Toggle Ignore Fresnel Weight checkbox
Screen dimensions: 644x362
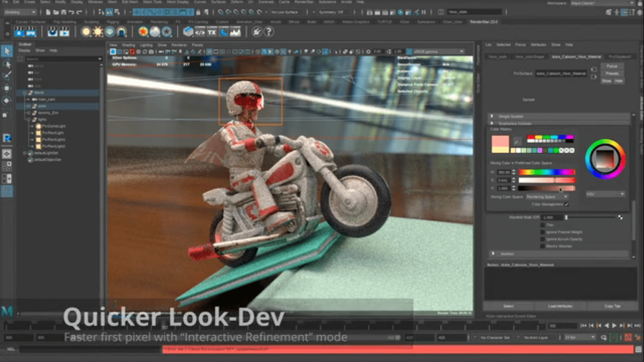coord(542,232)
